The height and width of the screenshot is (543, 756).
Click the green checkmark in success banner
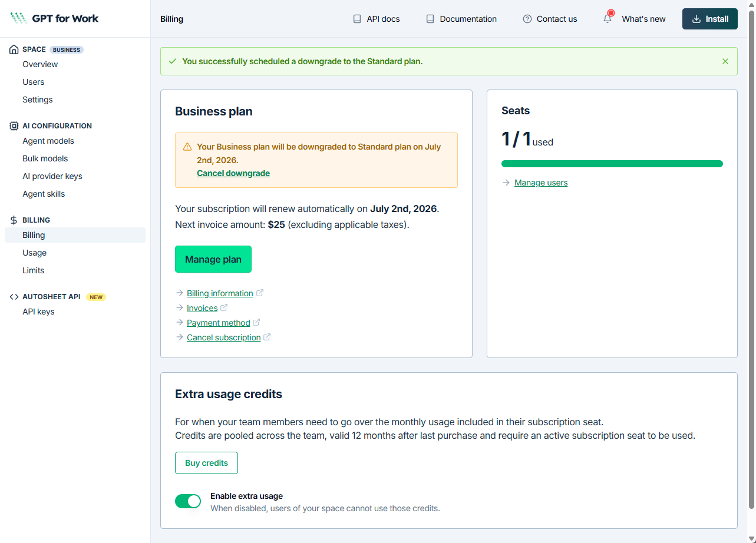tap(173, 61)
